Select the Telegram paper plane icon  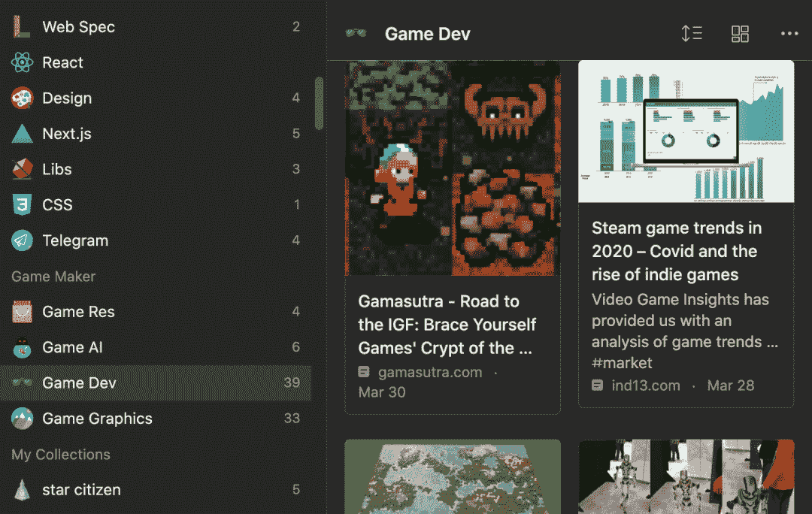pos(23,240)
